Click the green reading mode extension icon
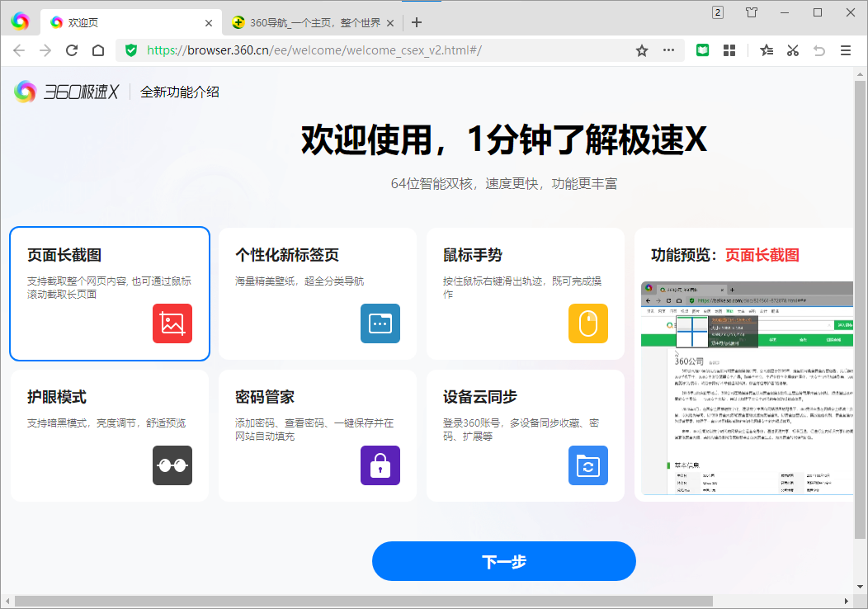Image resolution: width=868 pixels, height=609 pixels. [702, 50]
